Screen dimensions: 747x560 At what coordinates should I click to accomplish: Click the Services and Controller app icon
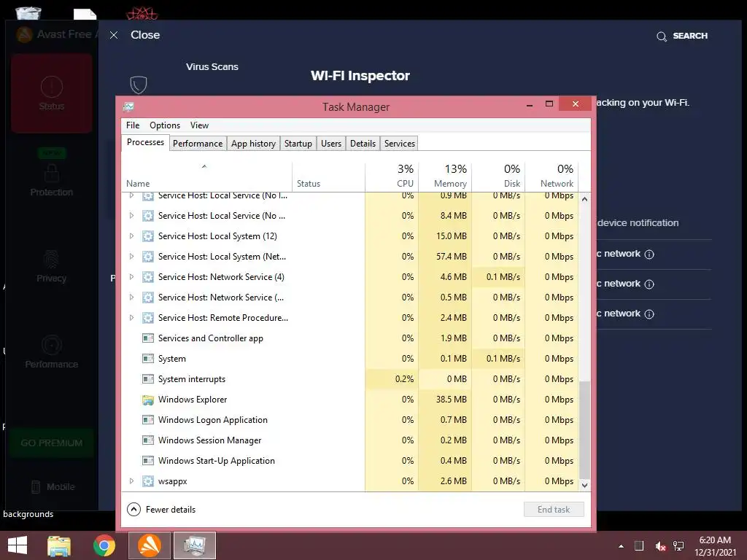click(x=148, y=338)
